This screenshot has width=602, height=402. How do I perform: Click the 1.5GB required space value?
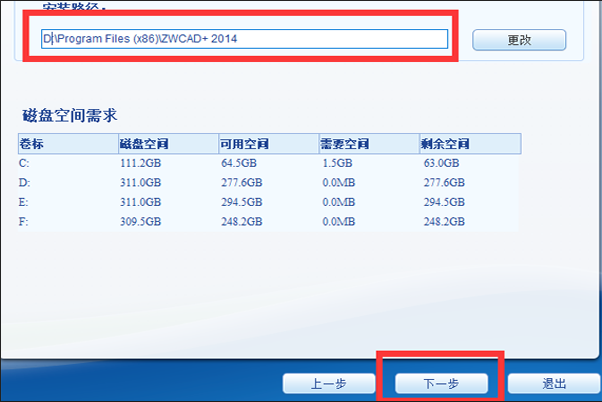tap(337, 163)
